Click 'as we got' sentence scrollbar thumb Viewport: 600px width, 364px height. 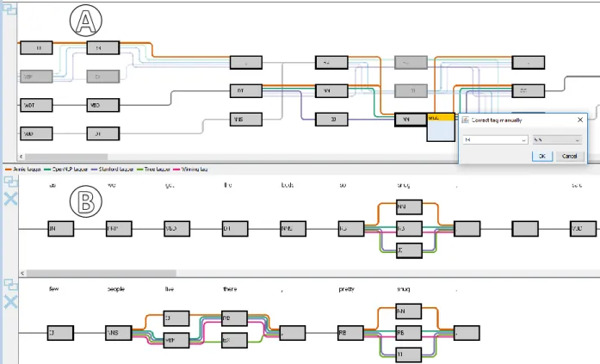[x=101, y=274]
